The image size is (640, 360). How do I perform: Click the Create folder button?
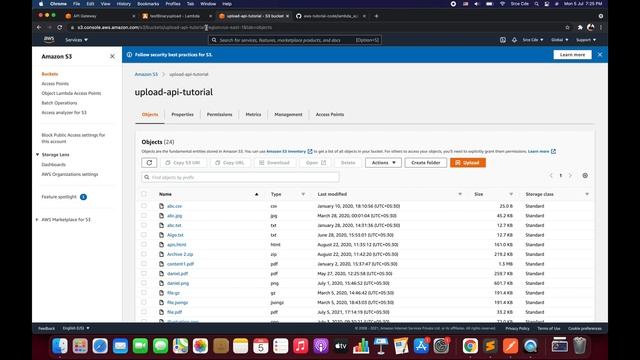pos(425,162)
